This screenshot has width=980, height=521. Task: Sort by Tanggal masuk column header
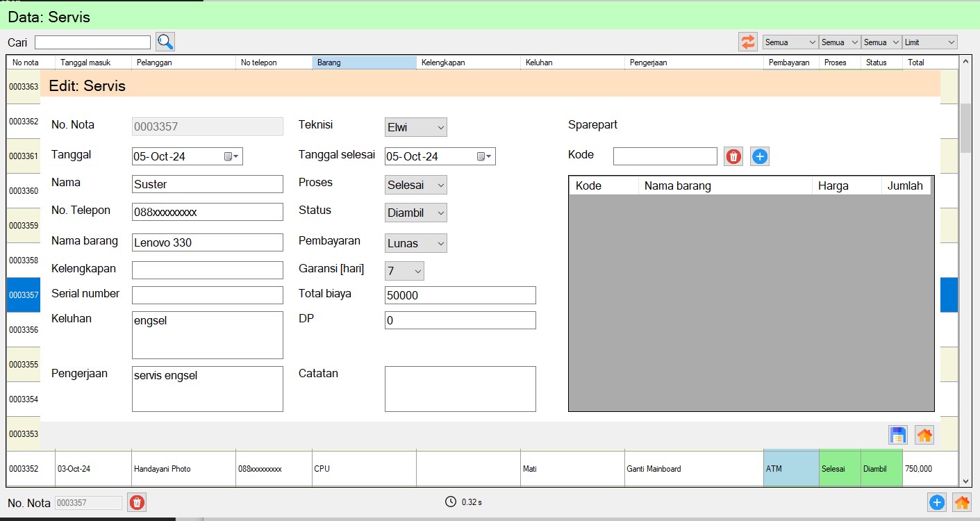[94, 63]
